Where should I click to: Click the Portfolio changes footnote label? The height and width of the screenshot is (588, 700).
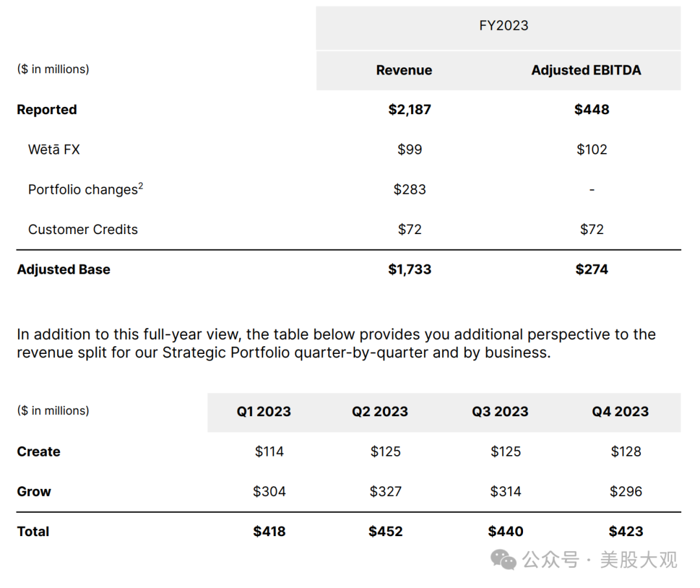[x=86, y=189]
